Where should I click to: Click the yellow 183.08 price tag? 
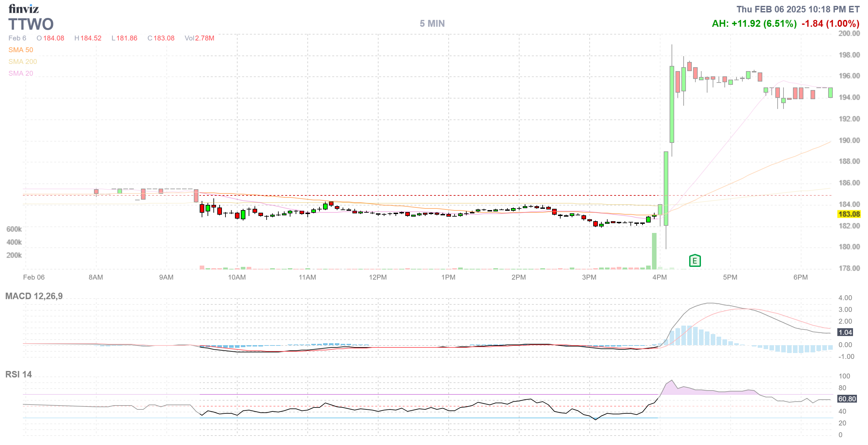(x=848, y=214)
